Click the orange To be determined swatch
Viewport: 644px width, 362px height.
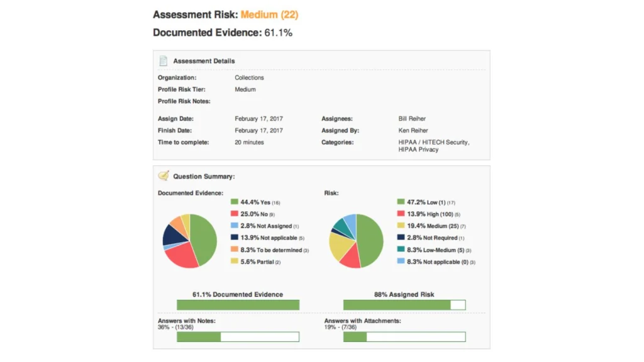(235, 250)
